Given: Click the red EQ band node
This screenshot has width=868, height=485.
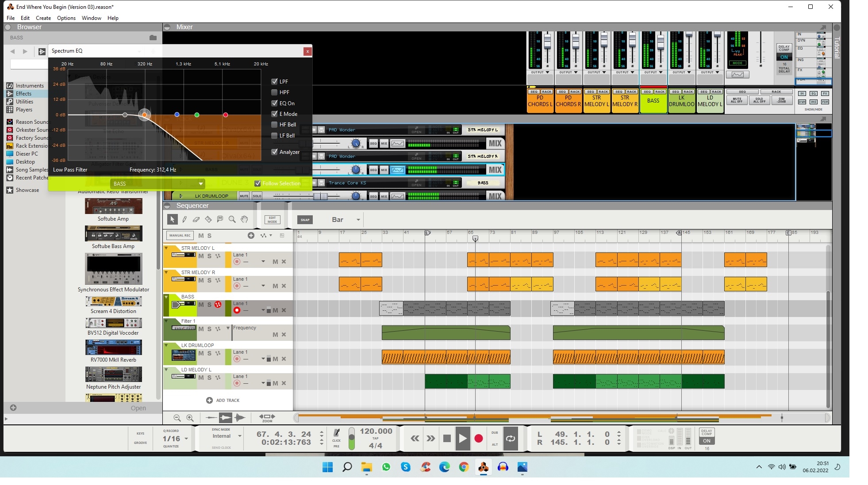Looking at the screenshot, I should [226, 115].
